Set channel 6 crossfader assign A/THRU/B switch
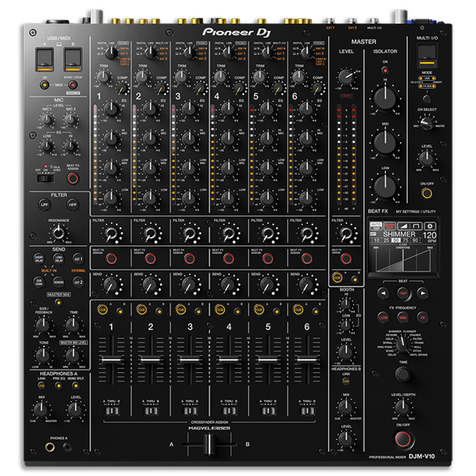Image resolution: width=476 pixels, height=476 pixels. [x=307, y=411]
